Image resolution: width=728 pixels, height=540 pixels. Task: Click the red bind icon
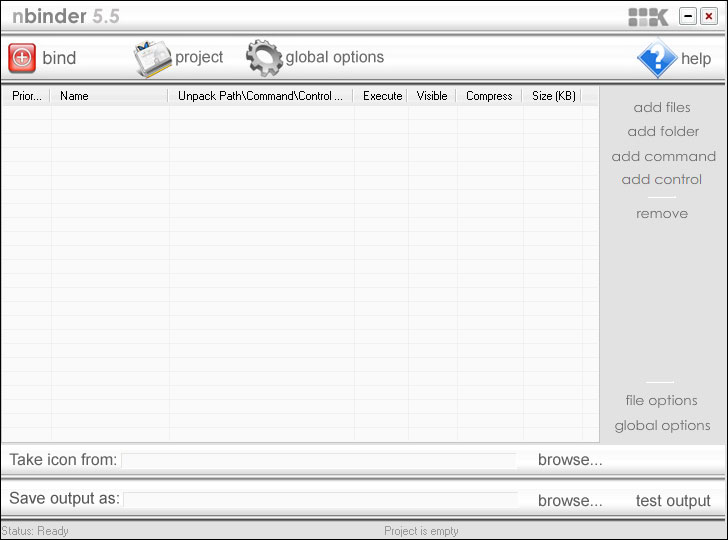[22, 58]
